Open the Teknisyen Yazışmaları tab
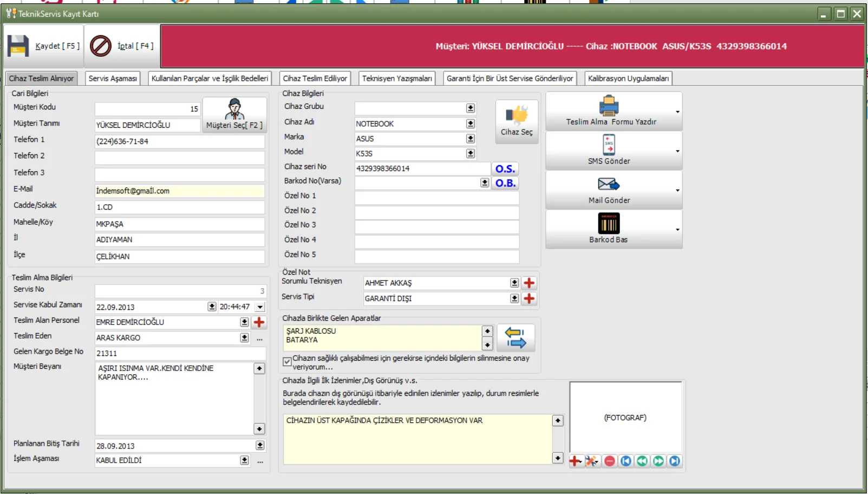The width and height of the screenshot is (868, 494). pos(396,79)
